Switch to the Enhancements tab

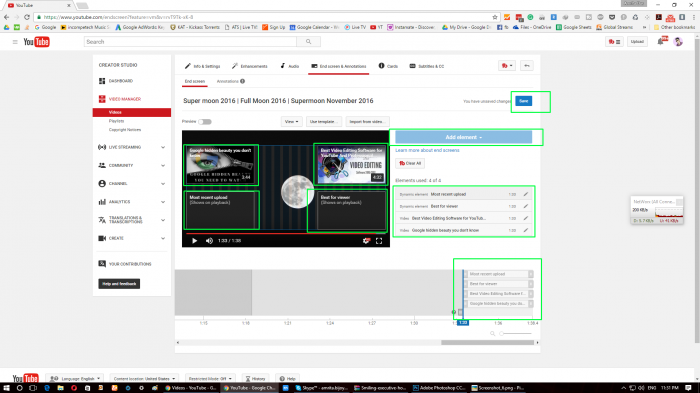click(250, 66)
